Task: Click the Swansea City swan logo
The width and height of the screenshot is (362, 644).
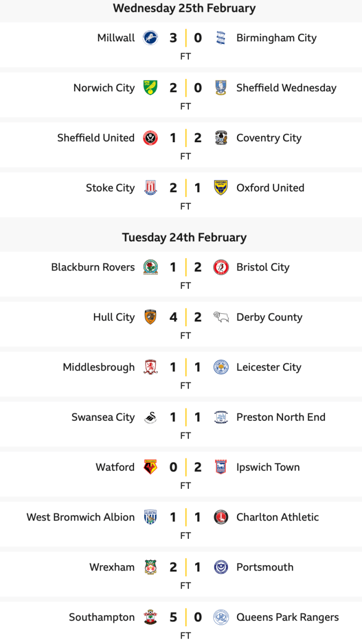Action: 150,417
